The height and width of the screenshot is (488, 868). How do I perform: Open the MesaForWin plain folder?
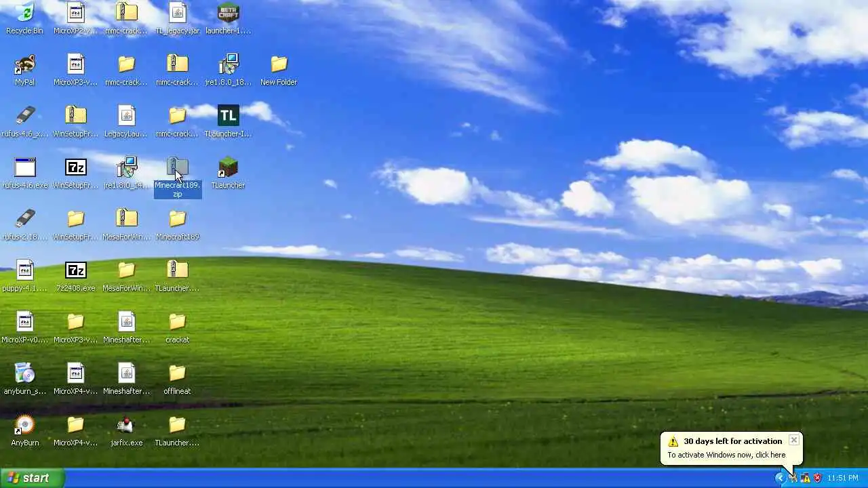[x=126, y=270]
